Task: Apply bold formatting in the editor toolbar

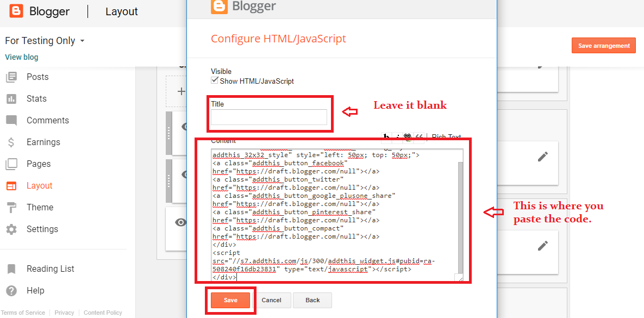Action: point(386,135)
